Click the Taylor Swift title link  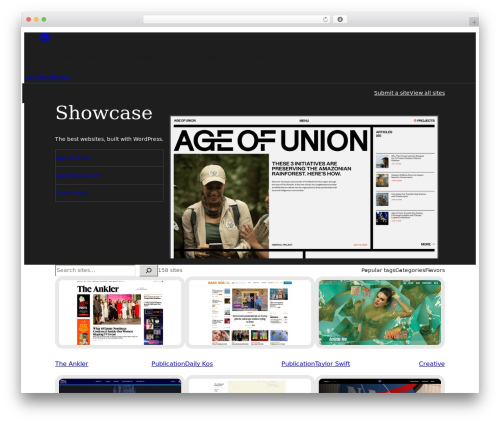click(x=332, y=364)
